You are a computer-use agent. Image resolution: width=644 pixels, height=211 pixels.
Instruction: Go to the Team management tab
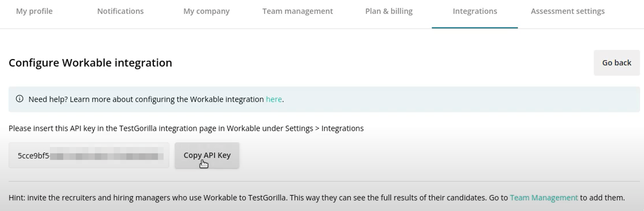pyautogui.click(x=297, y=11)
